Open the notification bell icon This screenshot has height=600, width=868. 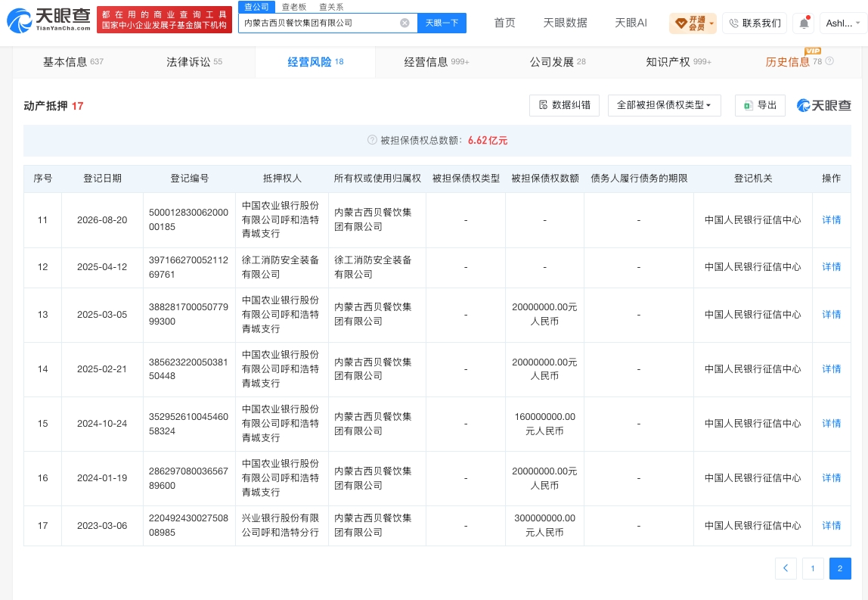tap(804, 23)
